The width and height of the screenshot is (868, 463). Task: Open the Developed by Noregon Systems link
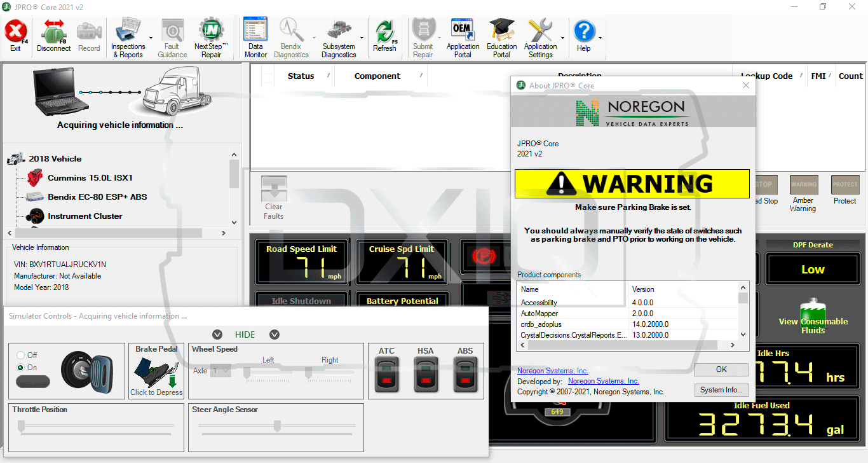[x=604, y=381]
